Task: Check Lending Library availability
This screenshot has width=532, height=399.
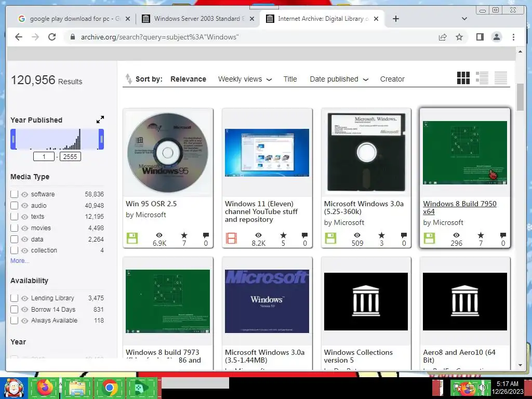Action: tap(14, 298)
